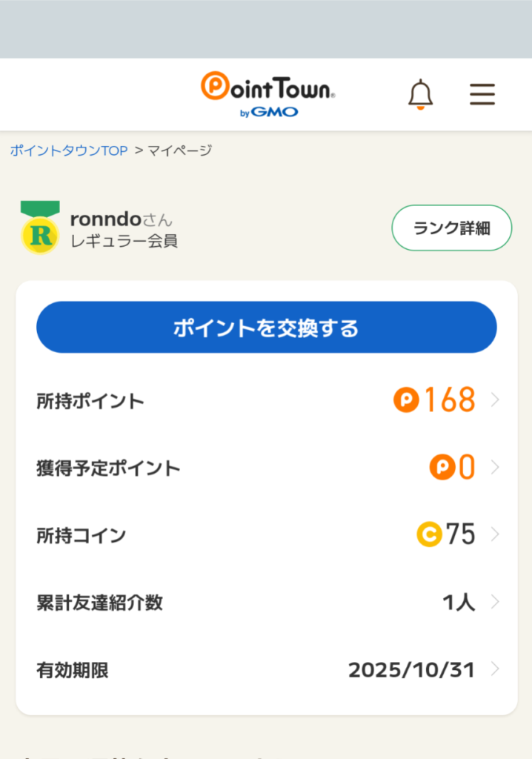The image size is (532, 759).
Task: Click the yellow coin icon beside 75
Action: (x=429, y=534)
